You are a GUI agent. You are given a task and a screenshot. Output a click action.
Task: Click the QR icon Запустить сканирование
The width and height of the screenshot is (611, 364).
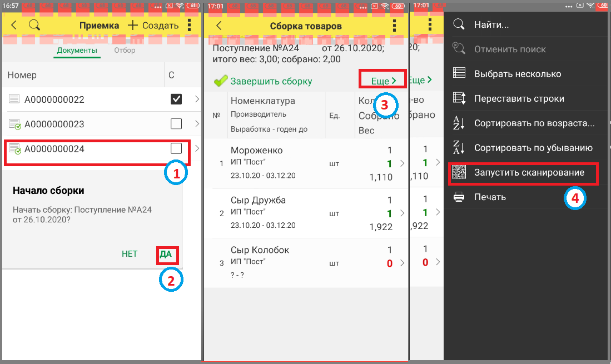point(459,172)
